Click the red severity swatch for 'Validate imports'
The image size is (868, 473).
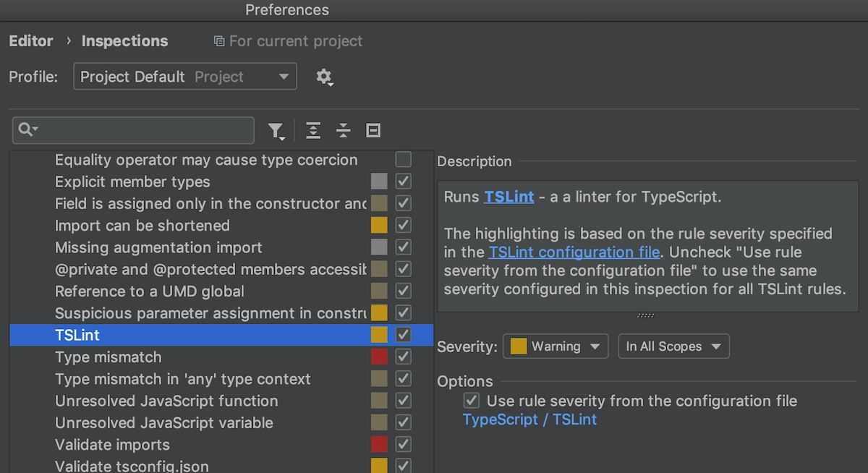pos(379,444)
